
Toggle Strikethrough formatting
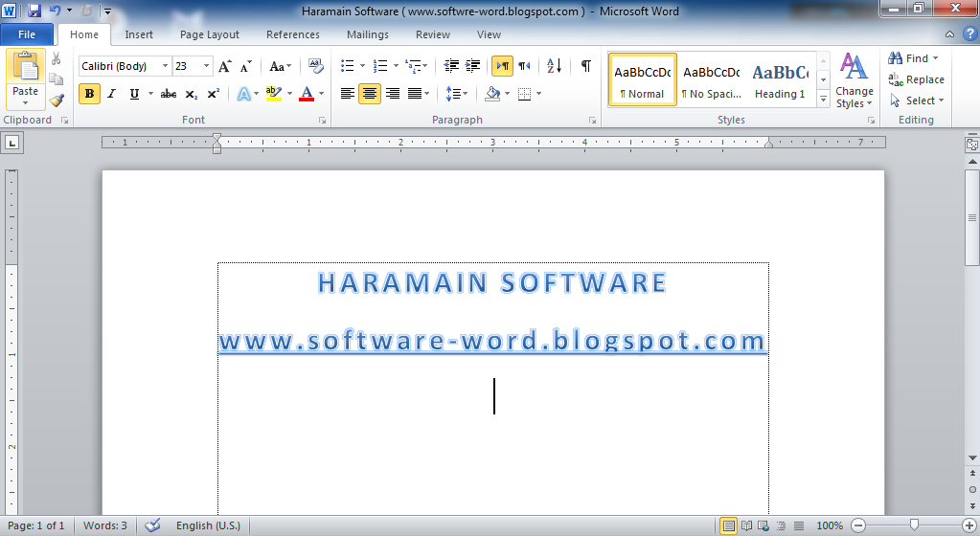click(x=169, y=94)
